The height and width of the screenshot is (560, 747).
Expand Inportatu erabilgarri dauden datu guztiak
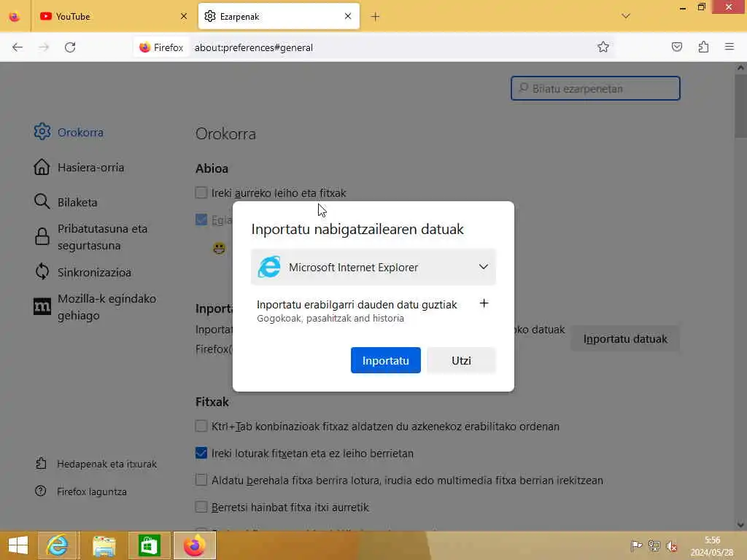pos(484,303)
